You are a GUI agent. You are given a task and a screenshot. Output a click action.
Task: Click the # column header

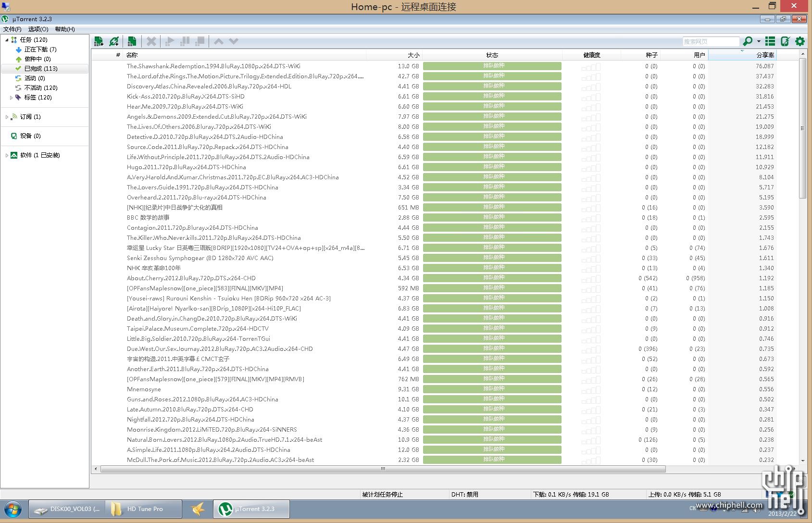pos(108,55)
